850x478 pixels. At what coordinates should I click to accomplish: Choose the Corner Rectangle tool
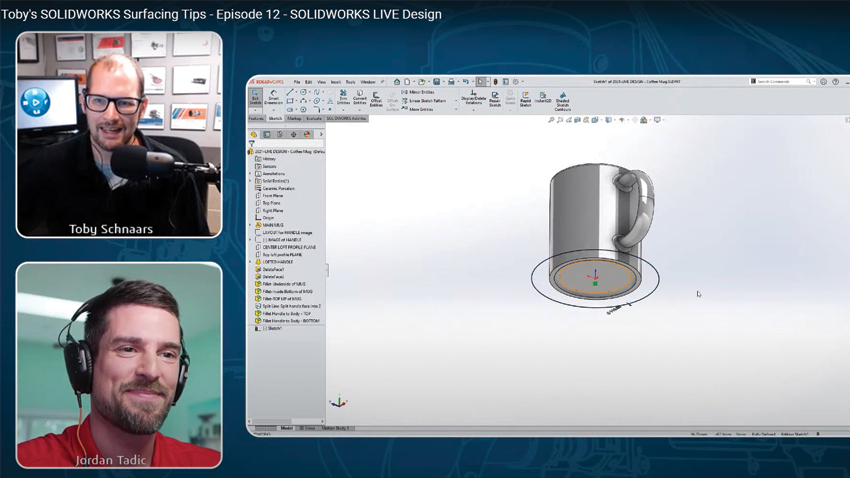coord(290,101)
